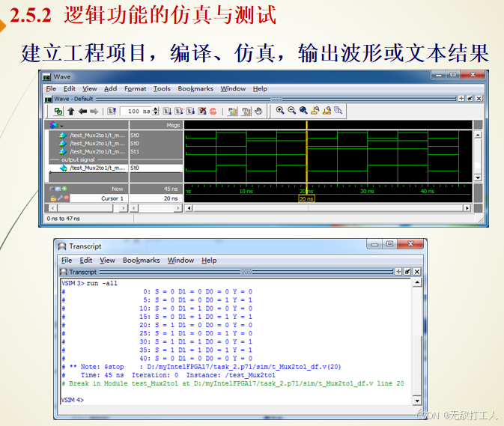Click the Zoom Out magnifier icon

(291, 111)
